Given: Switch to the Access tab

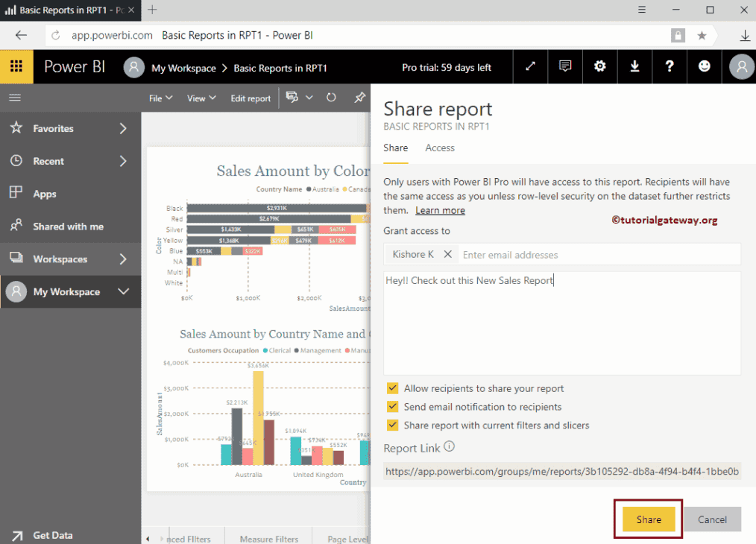Looking at the screenshot, I should tap(439, 148).
